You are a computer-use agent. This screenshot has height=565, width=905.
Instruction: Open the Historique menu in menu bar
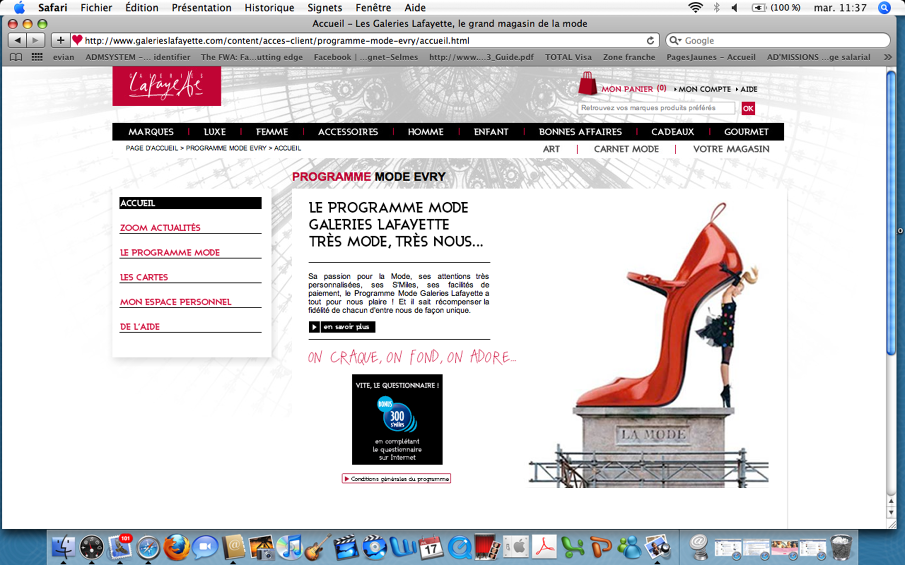(269, 7)
